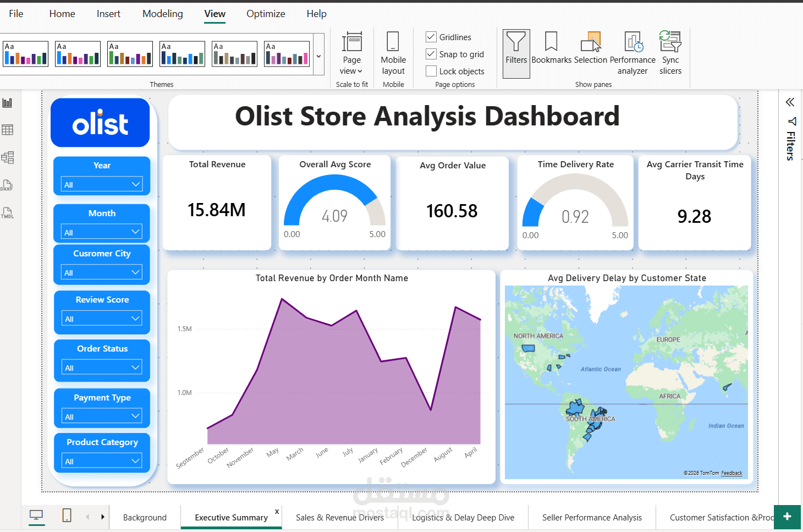This screenshot has height=532, width=803.
Task: Open the Month slicer dropdown
Action: pyautogui.click(x=102, y=232)
